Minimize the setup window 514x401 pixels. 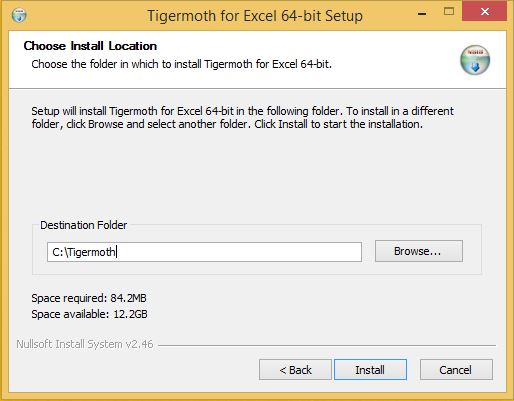click(x=422, y=13)
